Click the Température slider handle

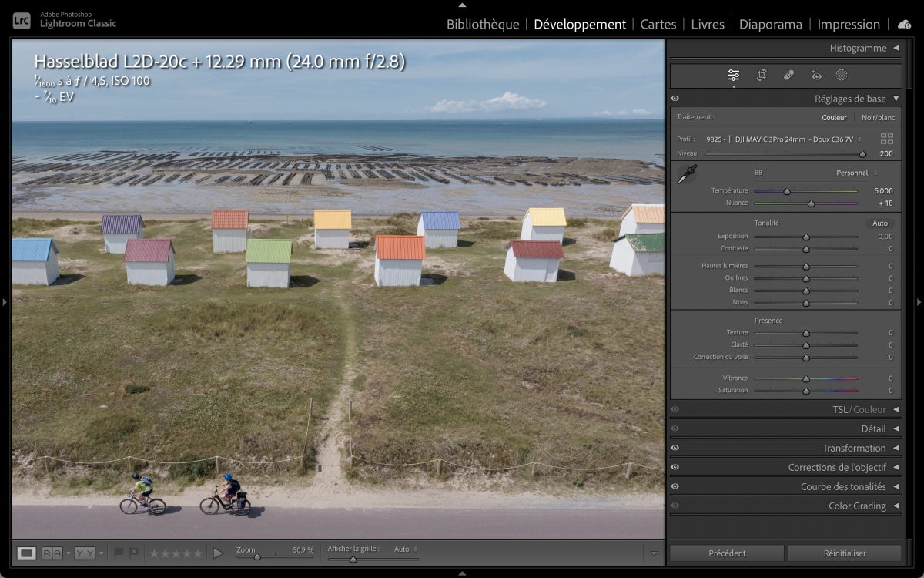pyautogui.click(x=787, y=191)
